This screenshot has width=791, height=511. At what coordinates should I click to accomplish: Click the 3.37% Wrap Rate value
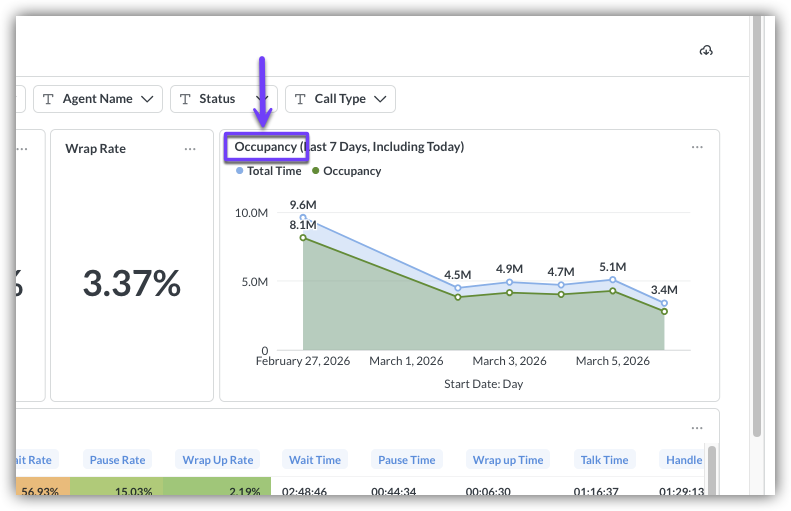click(131, 283)
